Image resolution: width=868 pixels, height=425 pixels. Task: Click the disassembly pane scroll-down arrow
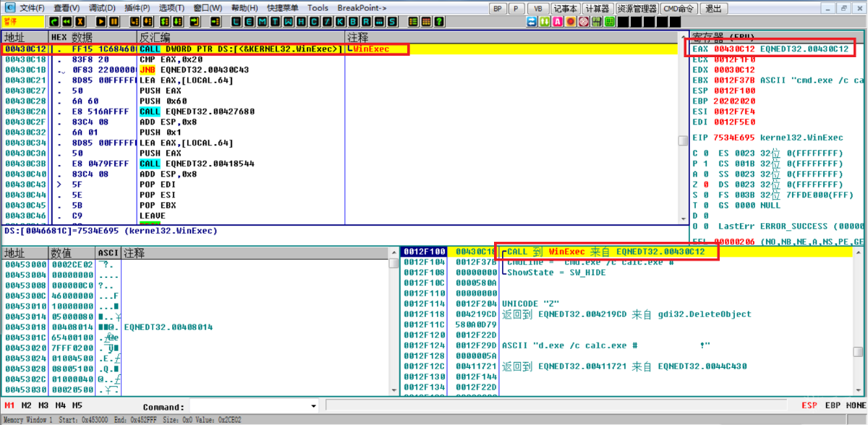click(x=683, y=217)
